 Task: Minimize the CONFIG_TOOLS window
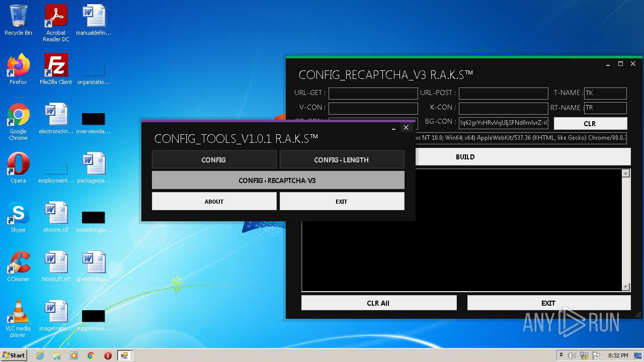[x=394, y=128]
